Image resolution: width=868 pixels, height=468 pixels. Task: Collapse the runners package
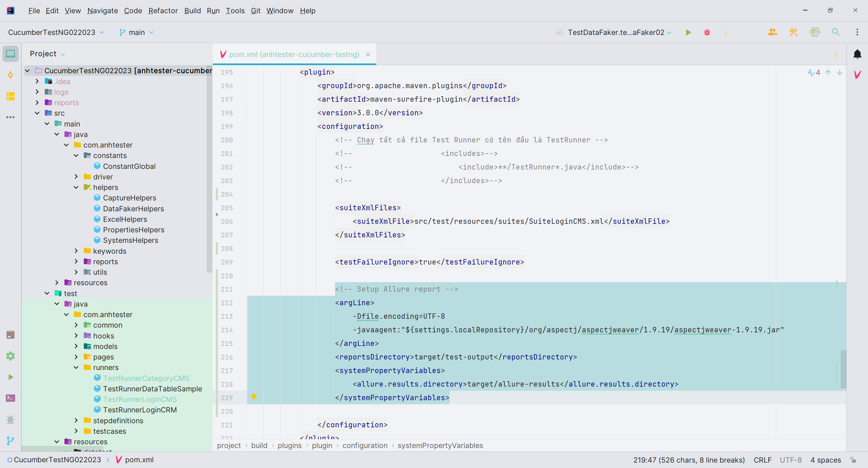point(76,367)
